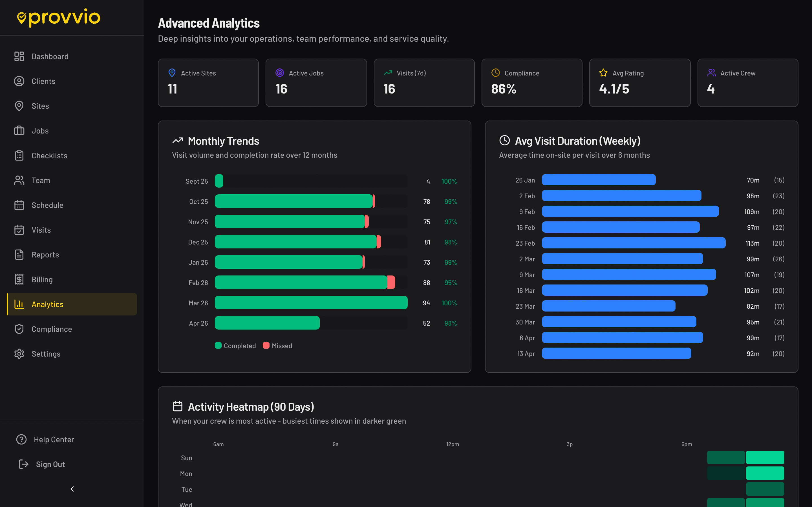Open Jobs using the briefcase icon
This screenshot has height=507, width=812.
pos(19,131)
